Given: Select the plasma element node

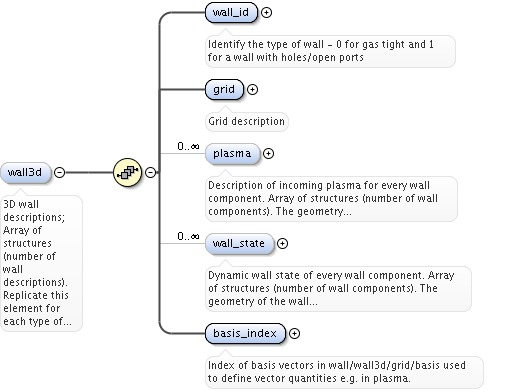Looking at the screenshot, I should pos(232,154).
